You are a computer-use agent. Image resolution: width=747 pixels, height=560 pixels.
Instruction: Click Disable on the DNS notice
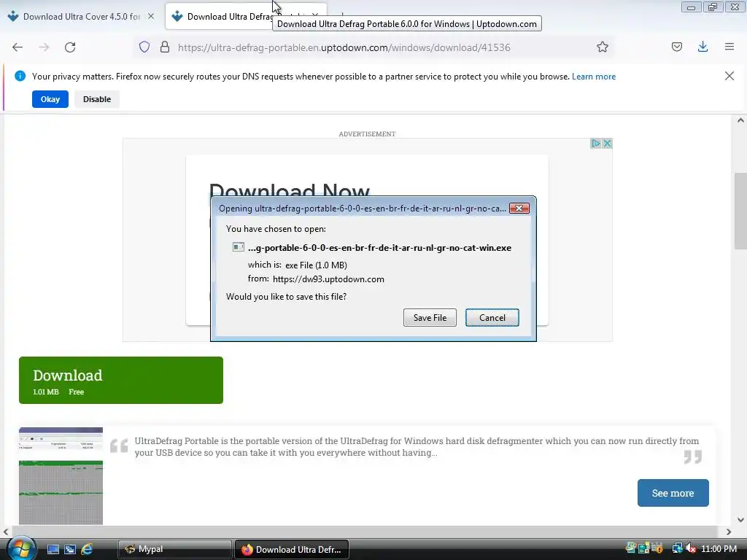[x=97, y=99]
